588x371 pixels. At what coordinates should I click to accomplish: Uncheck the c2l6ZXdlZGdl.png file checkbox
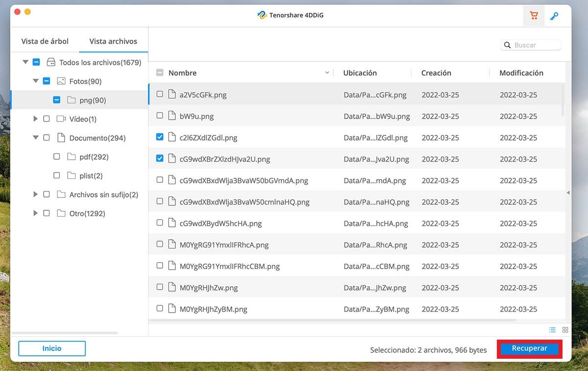pyautogui.click(x=160, y=137)
